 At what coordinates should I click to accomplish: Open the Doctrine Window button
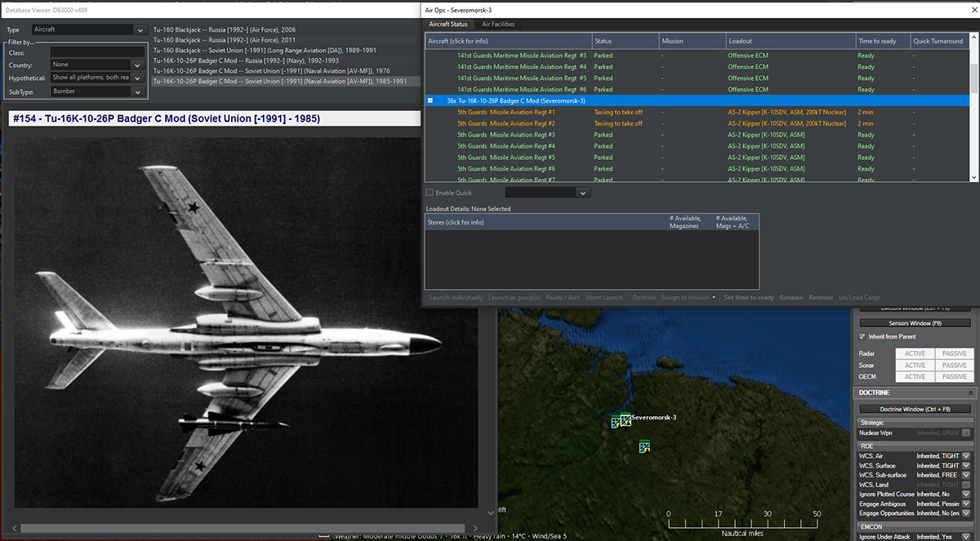pyautogui.click(x=915, y=409)
